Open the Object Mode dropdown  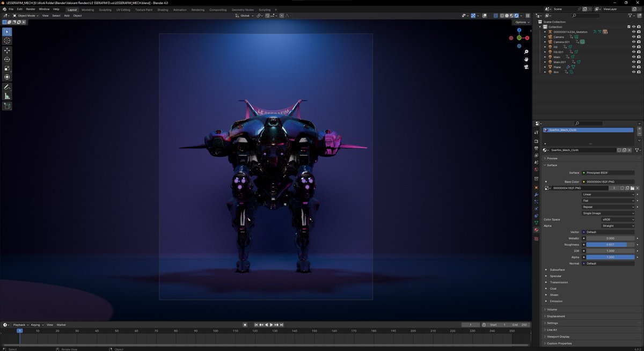(25, 16)
